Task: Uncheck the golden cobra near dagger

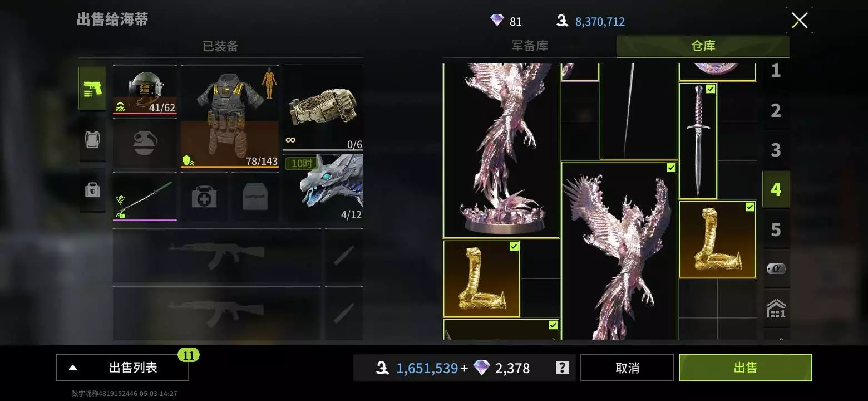Action: (x=749, y=207)
